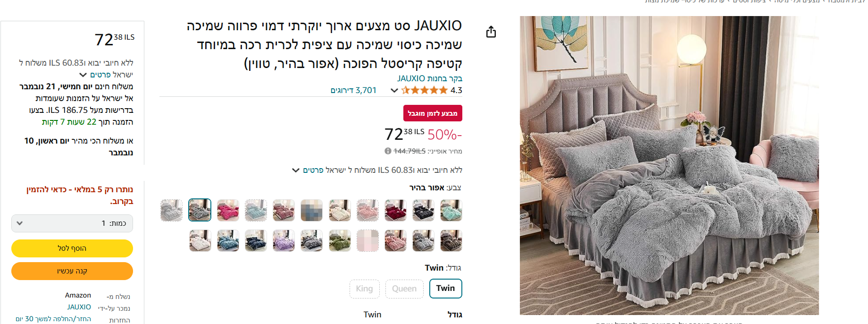Open the 3,701 ratings link
The image size is (868, 324).
pos(353,90)
